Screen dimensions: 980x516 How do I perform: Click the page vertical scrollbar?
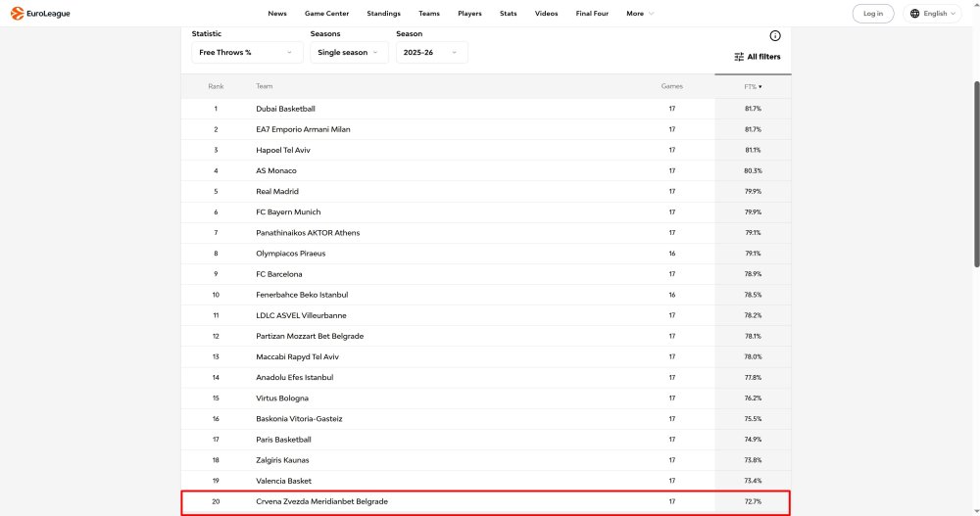point(976,175)
